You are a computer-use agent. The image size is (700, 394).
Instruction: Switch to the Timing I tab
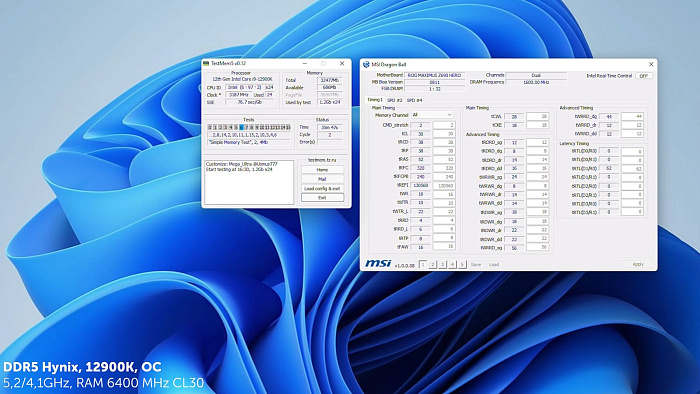[x=375, y=100]
